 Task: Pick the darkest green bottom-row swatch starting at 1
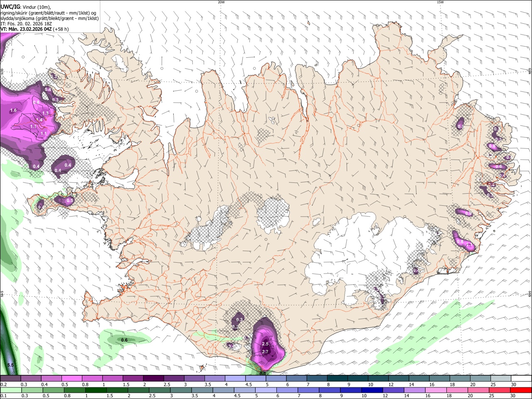96,390
